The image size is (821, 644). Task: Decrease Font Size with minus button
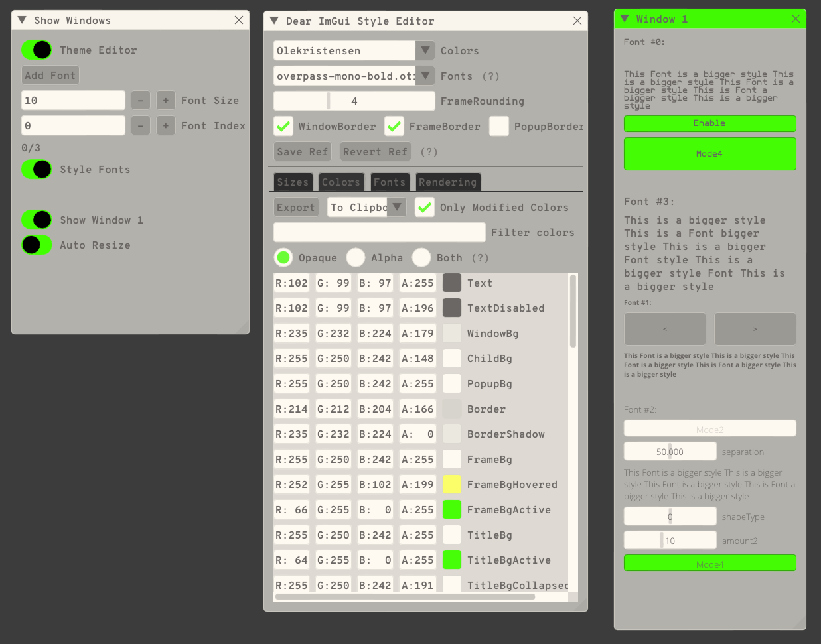coord(140,100)
